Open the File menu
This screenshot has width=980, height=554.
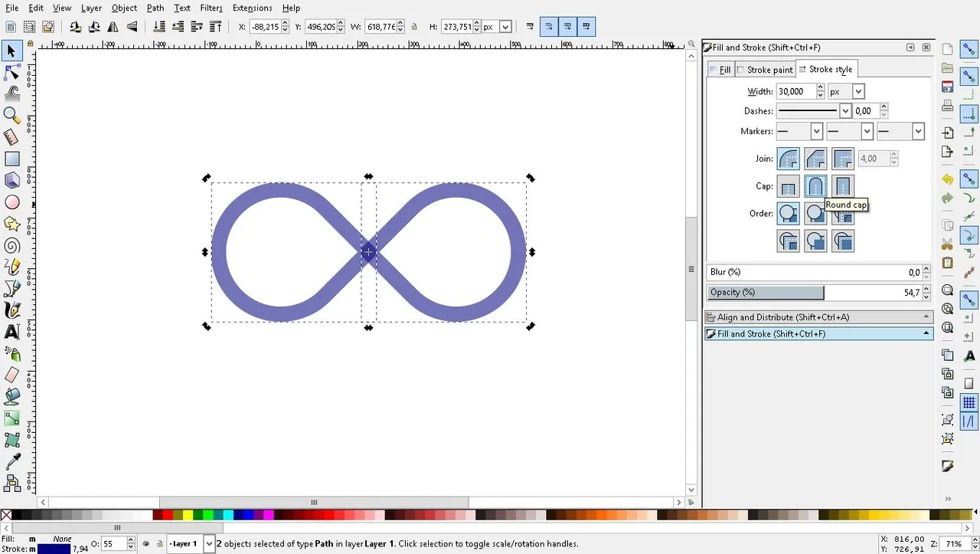[x=11, y=8]
